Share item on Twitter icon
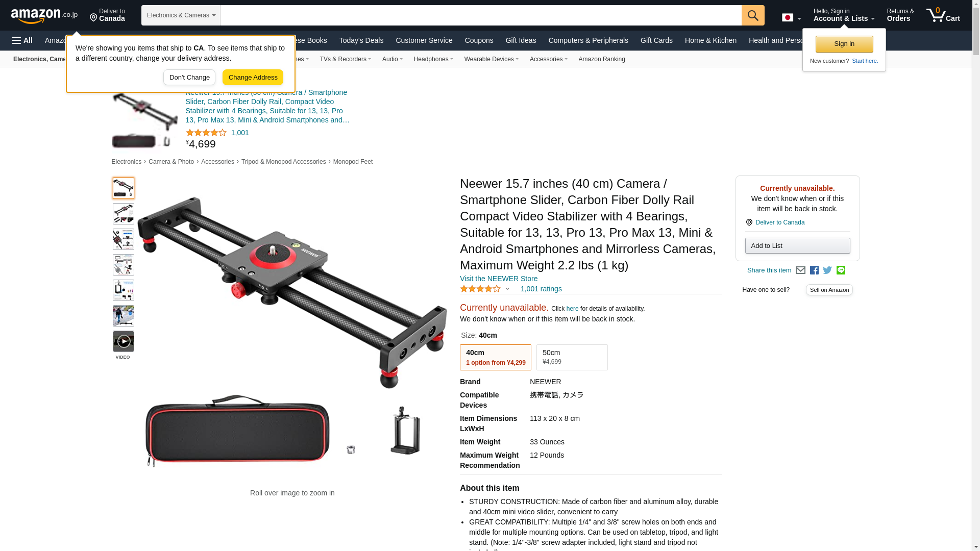Image resolution: width=980 pixels, height=551 pixels. (x=827, y=270)
